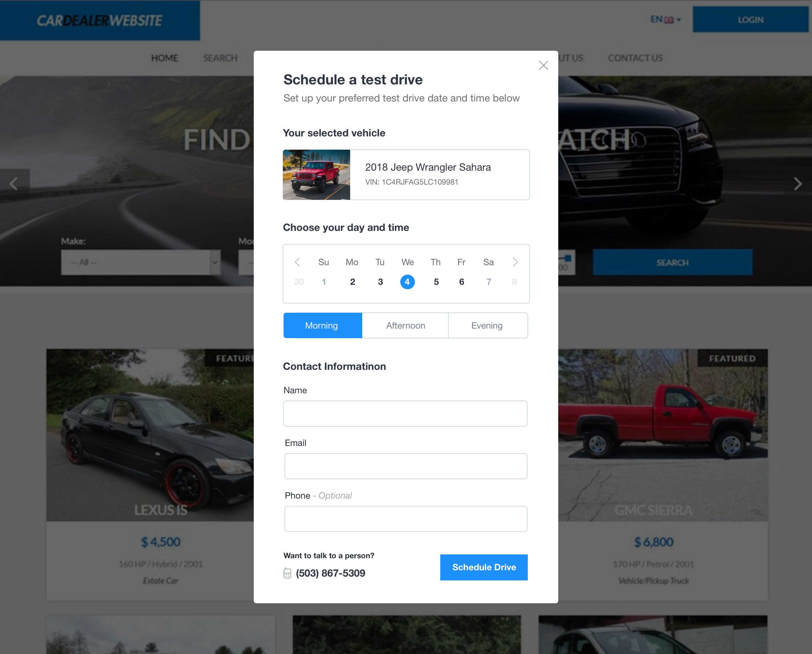
Task: Open the Make dropdown
Action: tap(141, 262)
